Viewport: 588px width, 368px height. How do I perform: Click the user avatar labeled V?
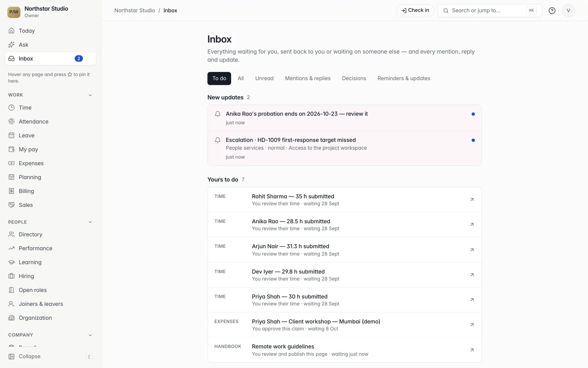pyautogui.click(x=568, y=11)
